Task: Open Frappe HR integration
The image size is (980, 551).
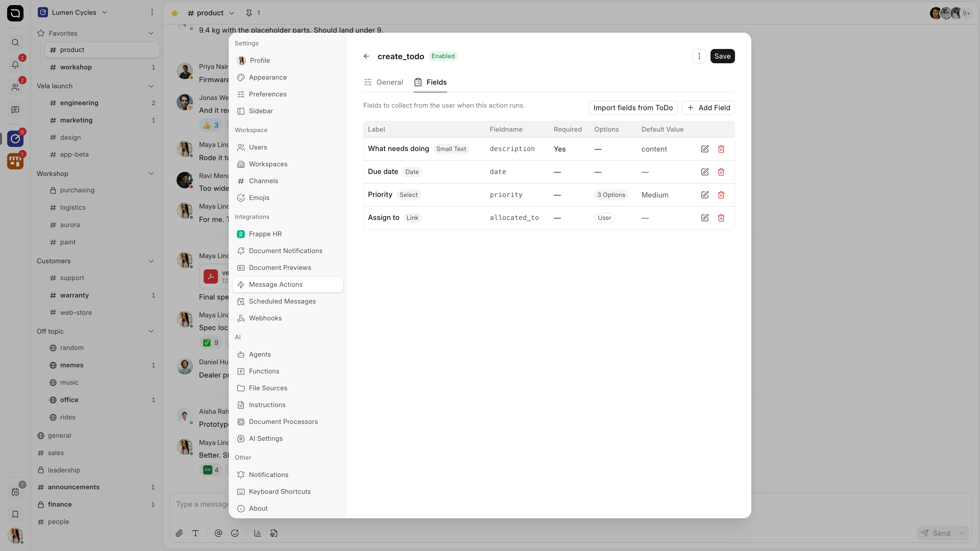Action: point(288,234)
